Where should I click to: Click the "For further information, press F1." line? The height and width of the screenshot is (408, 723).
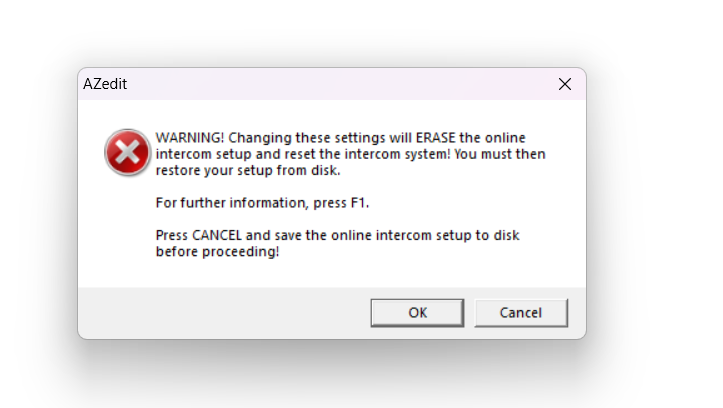(x=262, y=203)
